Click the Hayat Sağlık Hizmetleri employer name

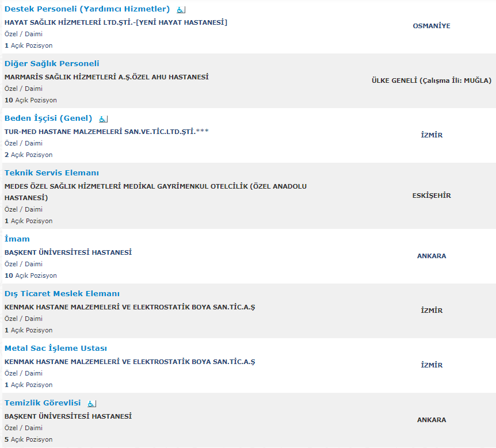[116, 22]
